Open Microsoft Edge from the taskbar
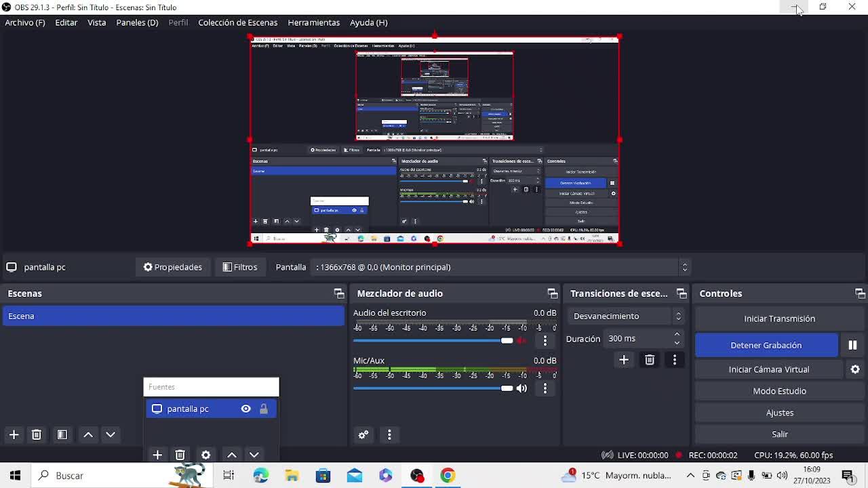This screenshot has height=488, width=868. [x=260, y=476]
